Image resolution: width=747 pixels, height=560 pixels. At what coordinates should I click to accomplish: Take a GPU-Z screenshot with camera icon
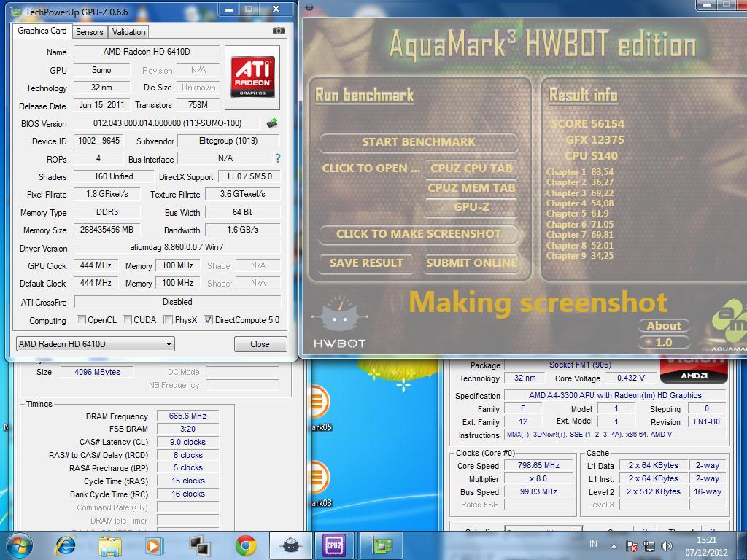278,31
